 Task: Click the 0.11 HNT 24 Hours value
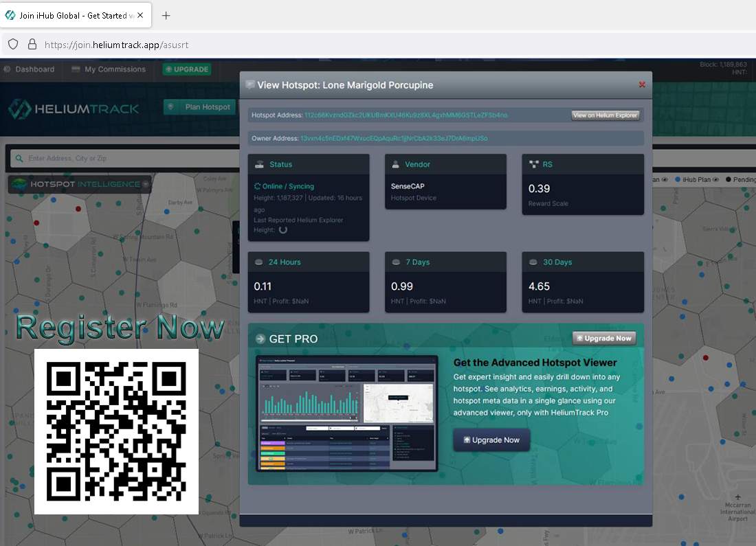(x=263, y=286)
